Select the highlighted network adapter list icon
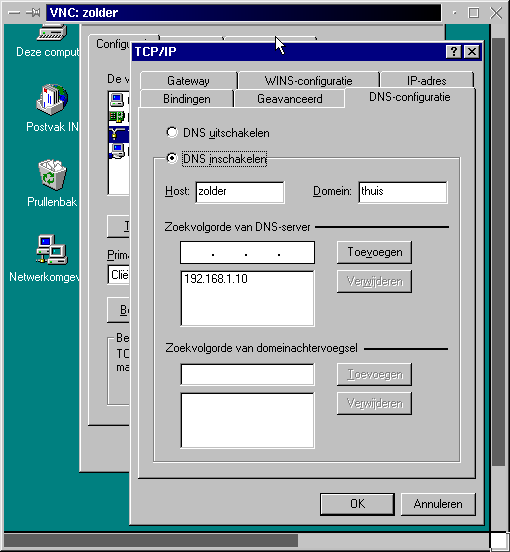This screenshot has height=552, width=510. click(117, 134)
